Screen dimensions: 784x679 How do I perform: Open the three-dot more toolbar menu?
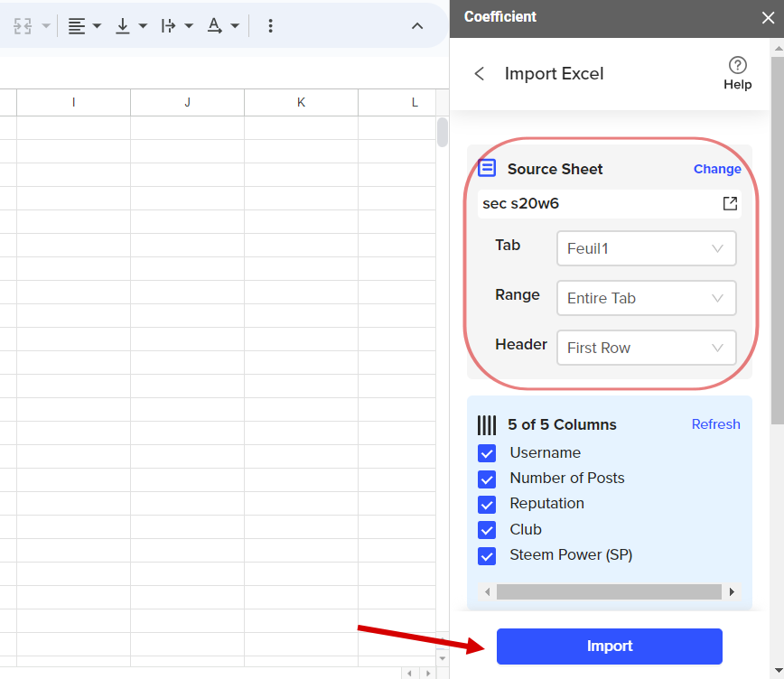[x=270, y=26]
